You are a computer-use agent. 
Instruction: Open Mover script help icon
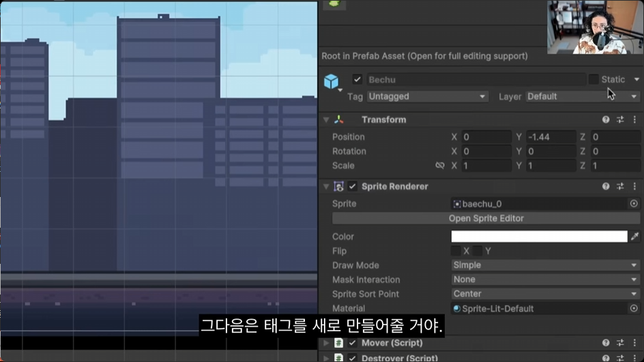click(606, 342)
